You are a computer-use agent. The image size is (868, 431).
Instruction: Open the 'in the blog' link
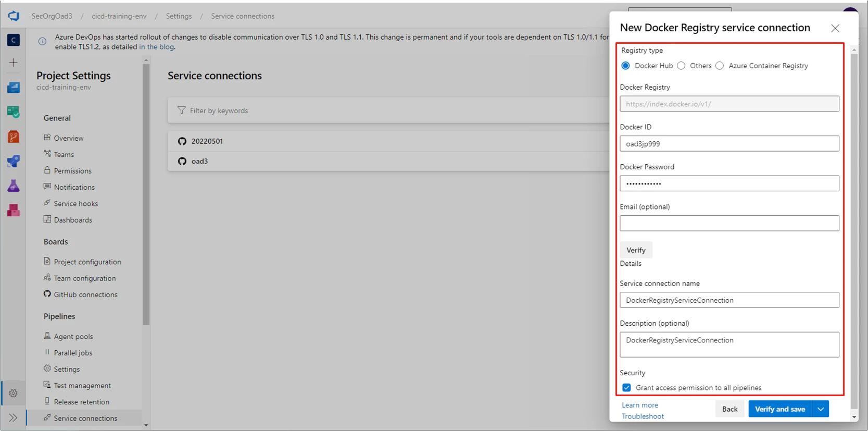click(156, 47)
